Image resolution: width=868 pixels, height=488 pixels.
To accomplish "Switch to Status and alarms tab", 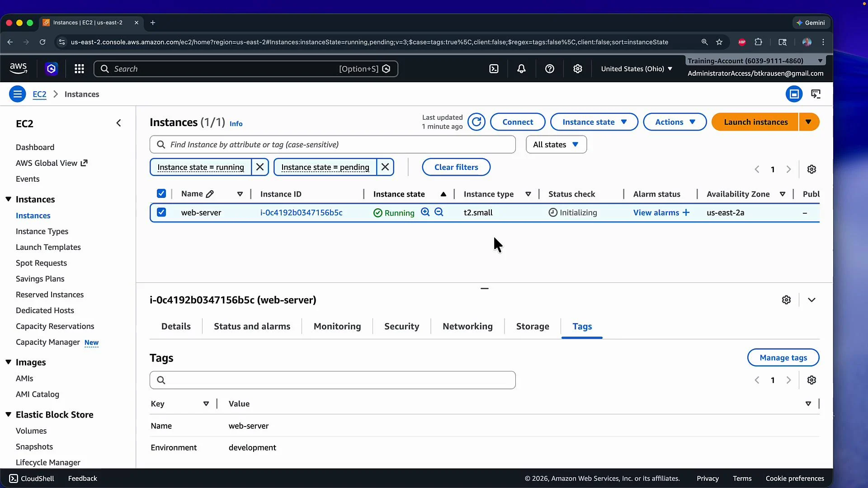I will coord(252,326).
